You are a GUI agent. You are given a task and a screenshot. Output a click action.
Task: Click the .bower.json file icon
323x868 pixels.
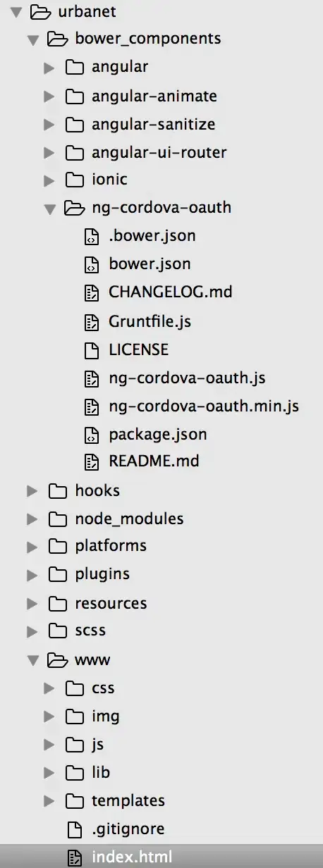[x=91, y=236]
